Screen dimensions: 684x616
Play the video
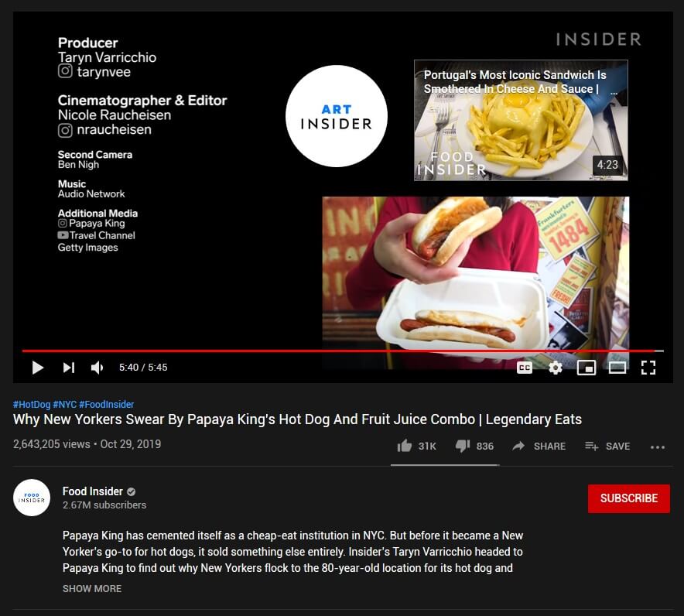38,368
